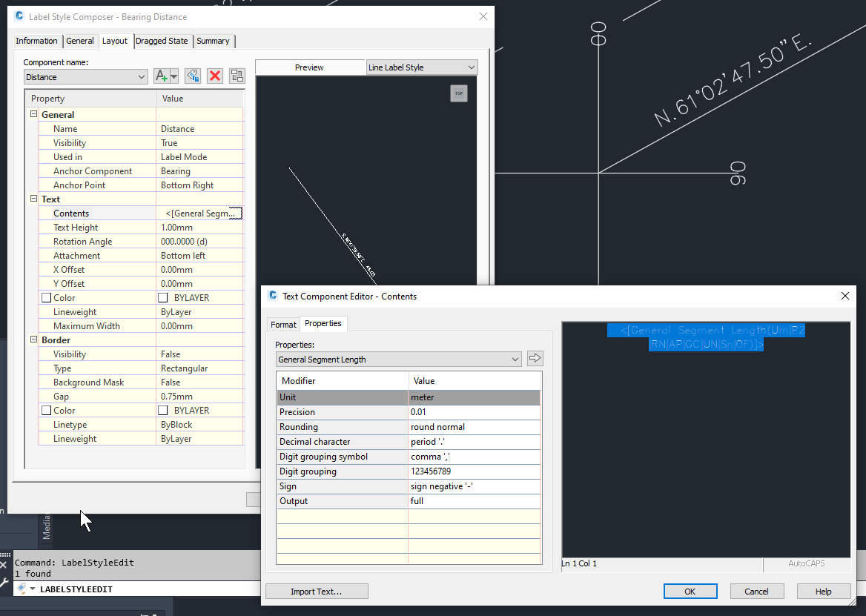Image resolution: width=866 pixels, height=616 pixels.
Task: Switch to the Dragged State tab
Action: (162, 42)
